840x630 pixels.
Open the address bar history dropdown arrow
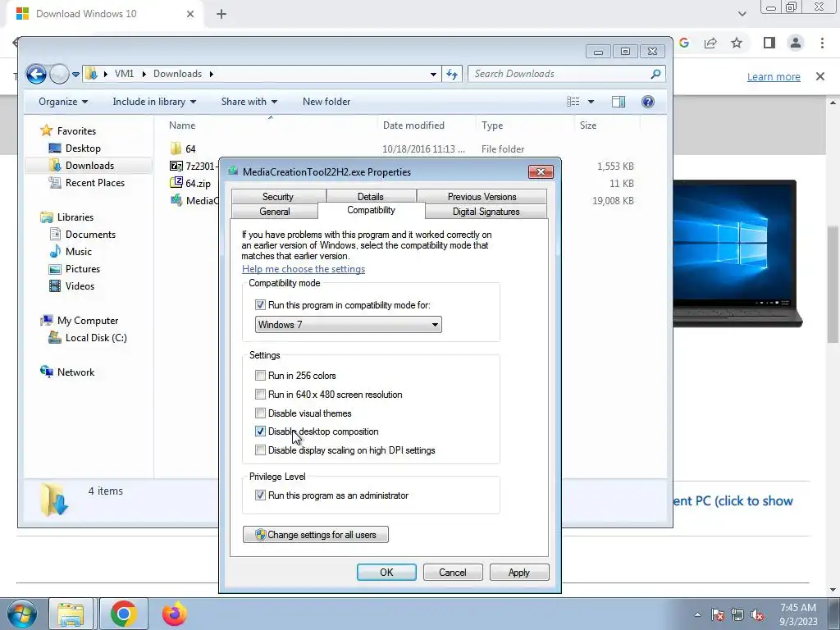pyautogui.click(x=433, y=74)
